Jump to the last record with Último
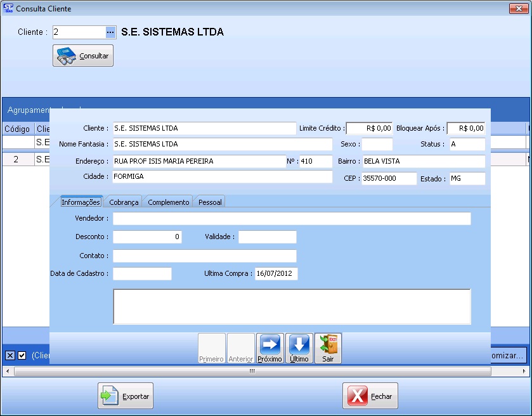The image size is (532, 416). point(299,348)
